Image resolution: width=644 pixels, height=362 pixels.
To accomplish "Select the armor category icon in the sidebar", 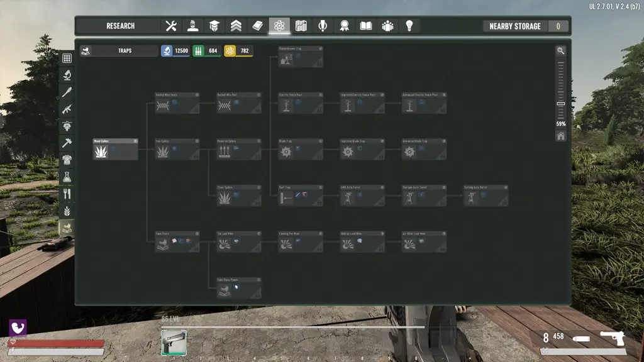I will pyautogui.click(x=69, y=160).
